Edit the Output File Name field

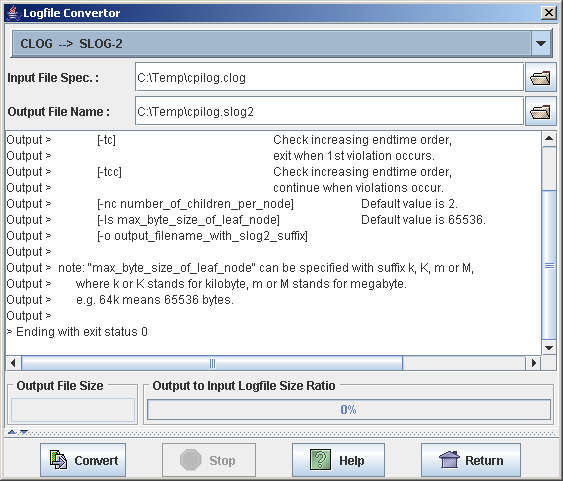pyautogui.click(x=329, y=111)
